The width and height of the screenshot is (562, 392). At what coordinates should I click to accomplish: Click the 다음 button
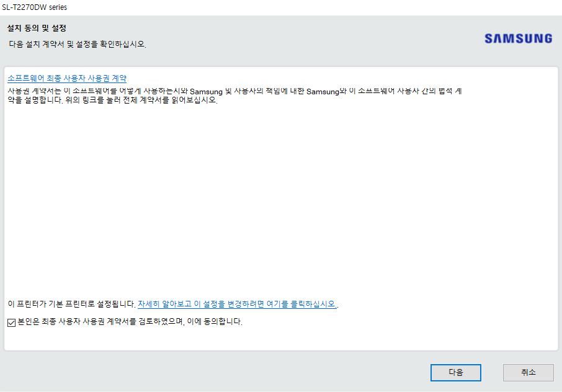455,373
